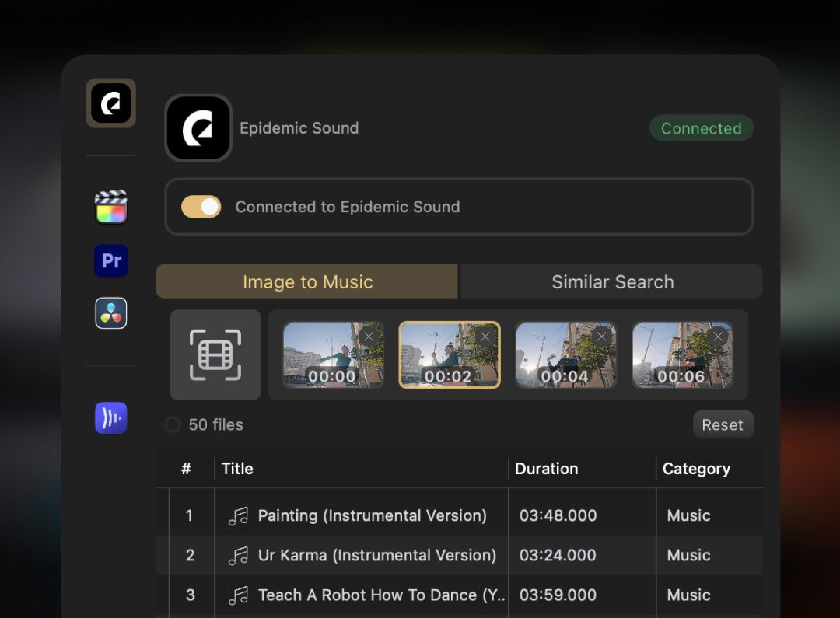
Task: Click the green Connected status badge
Action: (x=702, y=128)
